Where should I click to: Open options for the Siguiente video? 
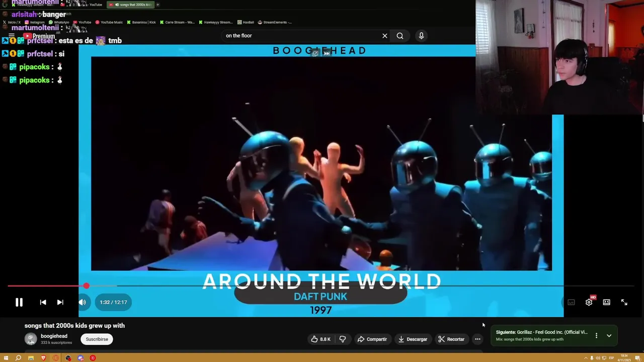[x=596, y=335]
